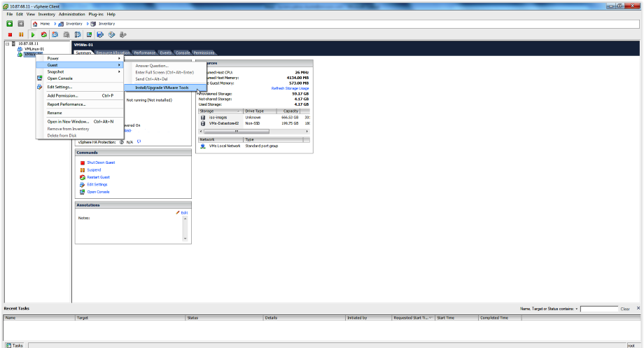Click the VMs Local Network icon

coord(203,146)
